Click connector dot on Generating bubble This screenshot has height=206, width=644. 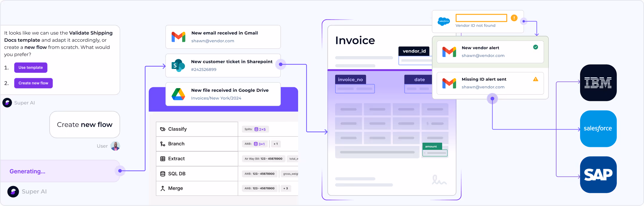point(120,171)
